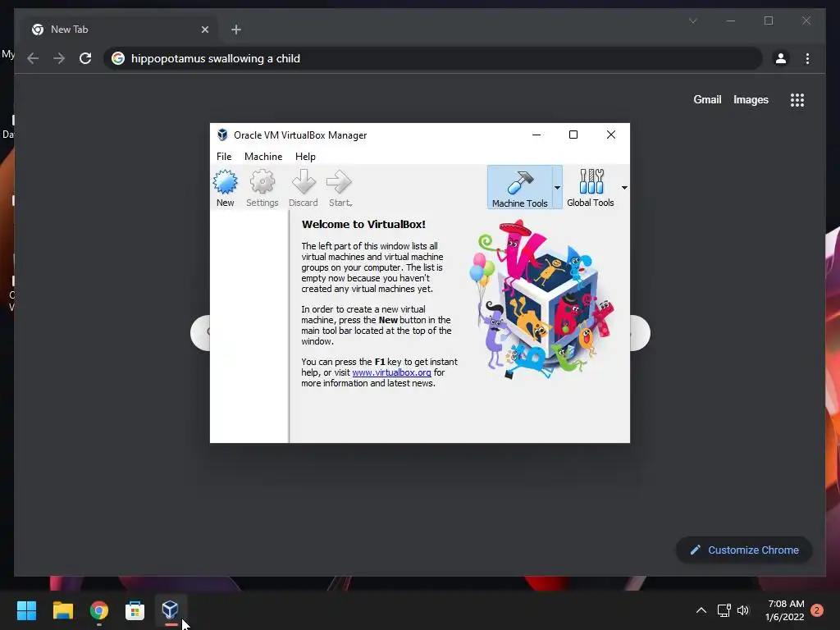Open Chrome from the taskbar
This screenshot has width=840, height=630.
[x=98, y=610]
